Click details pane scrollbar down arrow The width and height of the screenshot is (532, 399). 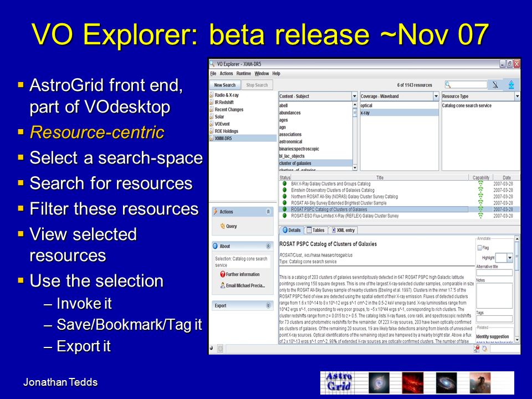(x=517, y=339)
